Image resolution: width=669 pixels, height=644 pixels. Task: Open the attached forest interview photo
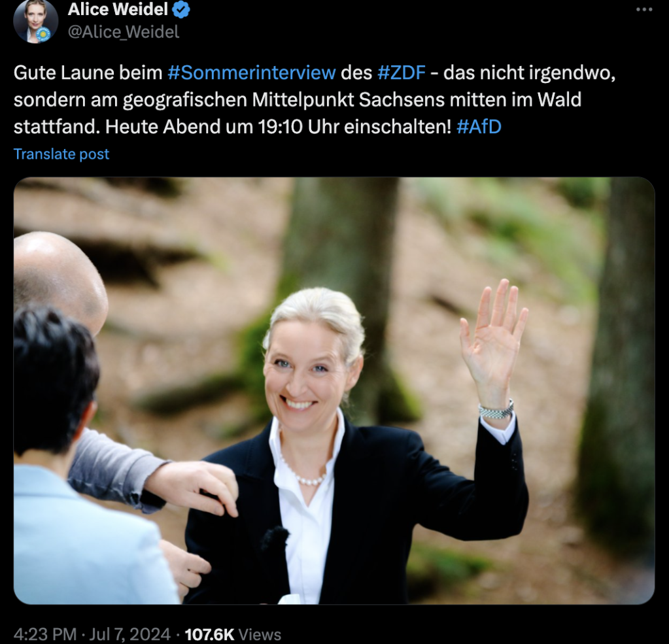coord(334,390)
